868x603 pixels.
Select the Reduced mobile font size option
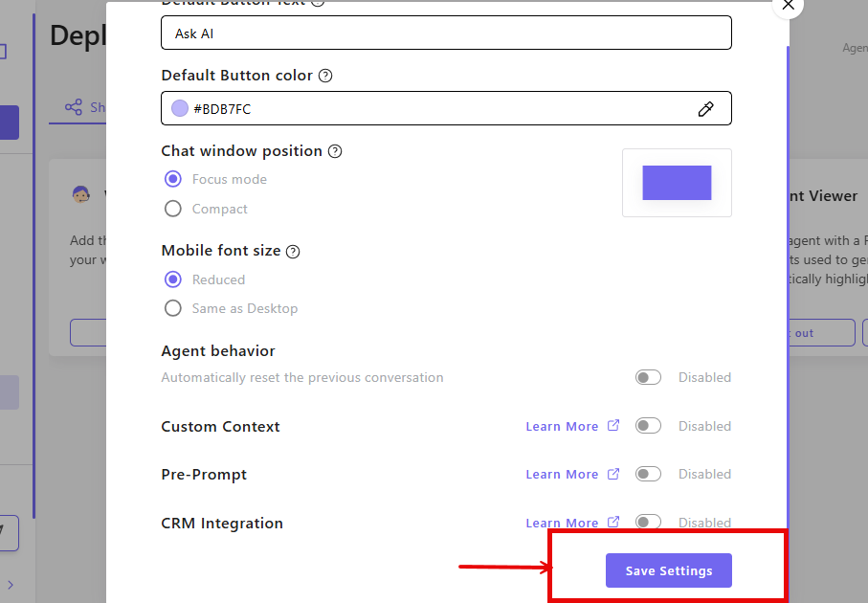pos(173,279)
